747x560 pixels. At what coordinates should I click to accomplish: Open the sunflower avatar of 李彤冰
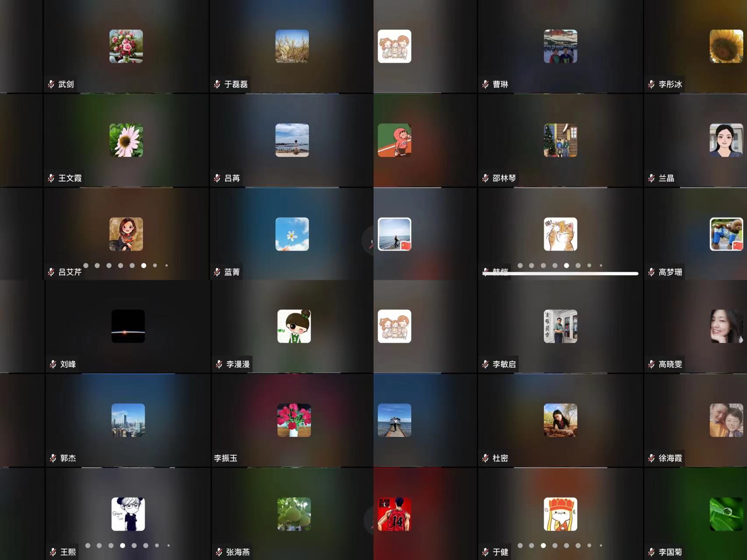pyautogui.click(x=726, y=46)
